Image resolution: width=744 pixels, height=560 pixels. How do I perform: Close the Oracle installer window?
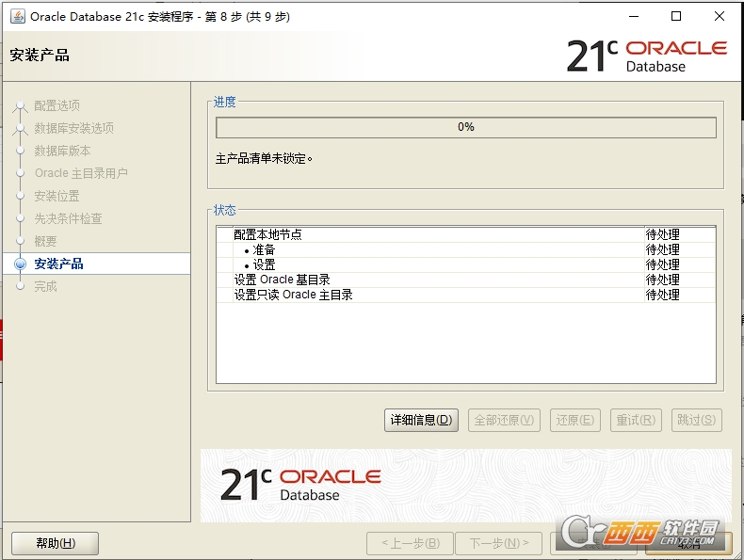pyautogui.click(x=720, y=16)
